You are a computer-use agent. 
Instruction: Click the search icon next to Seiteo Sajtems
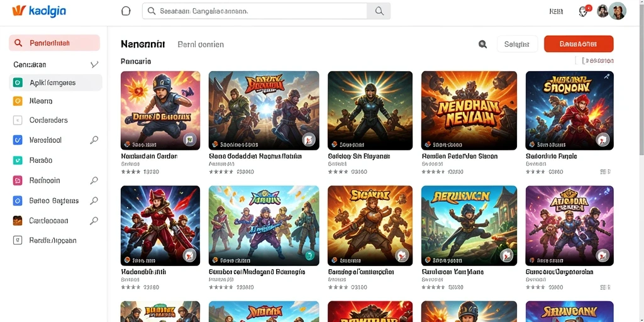pos(94,201)
